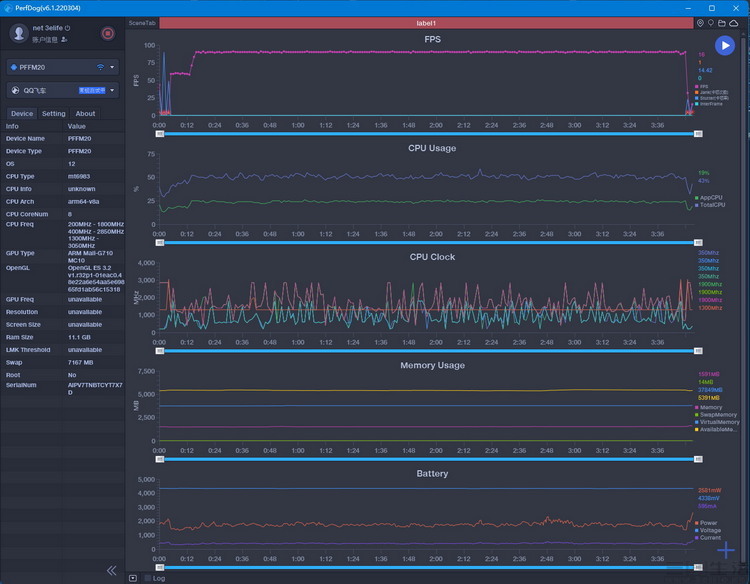This screenshot has width=750, height=584.
Task: Click the Info column header
Action: [12, 126]
